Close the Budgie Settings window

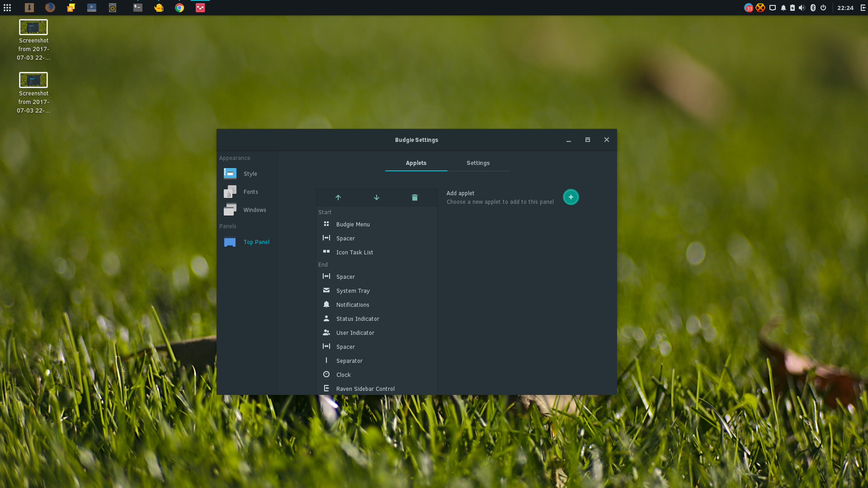coord(607,140)
